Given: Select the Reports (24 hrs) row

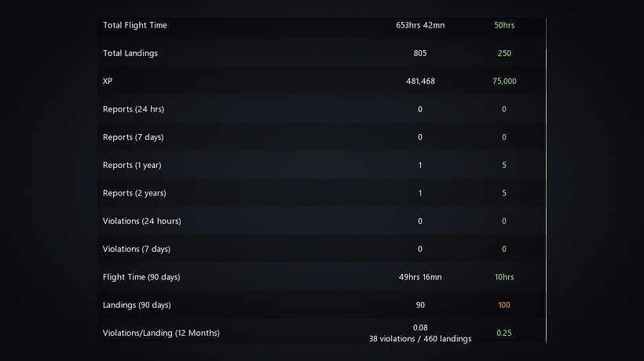Looking at the screenshot, I should tap(134, 109).
